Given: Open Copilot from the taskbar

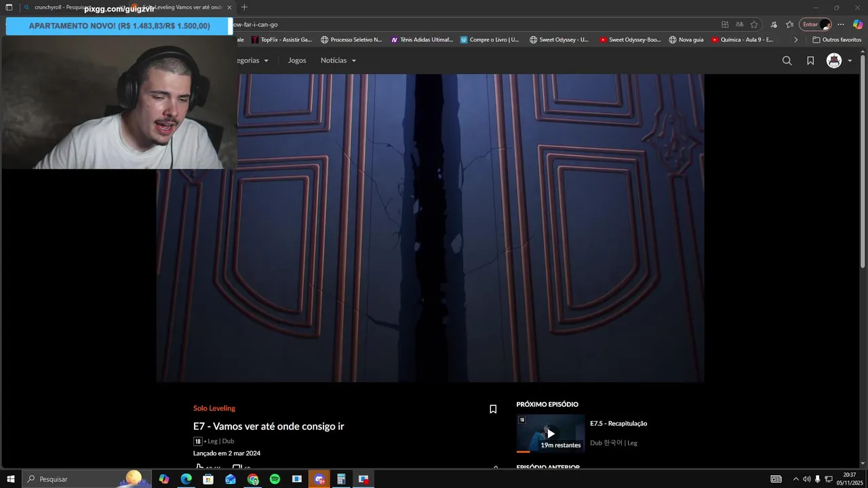Looking at the screenshot, I should pyautogui.click(x=164, y=479).
